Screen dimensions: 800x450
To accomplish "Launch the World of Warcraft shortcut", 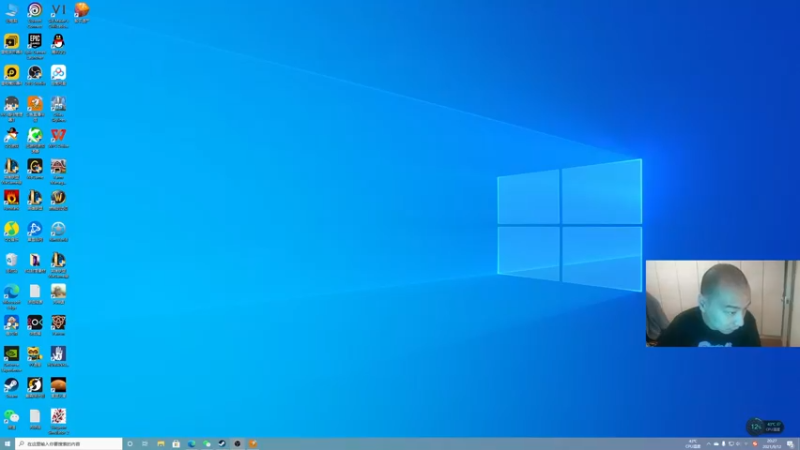I will pyautogui.click(x=58, y=200).
